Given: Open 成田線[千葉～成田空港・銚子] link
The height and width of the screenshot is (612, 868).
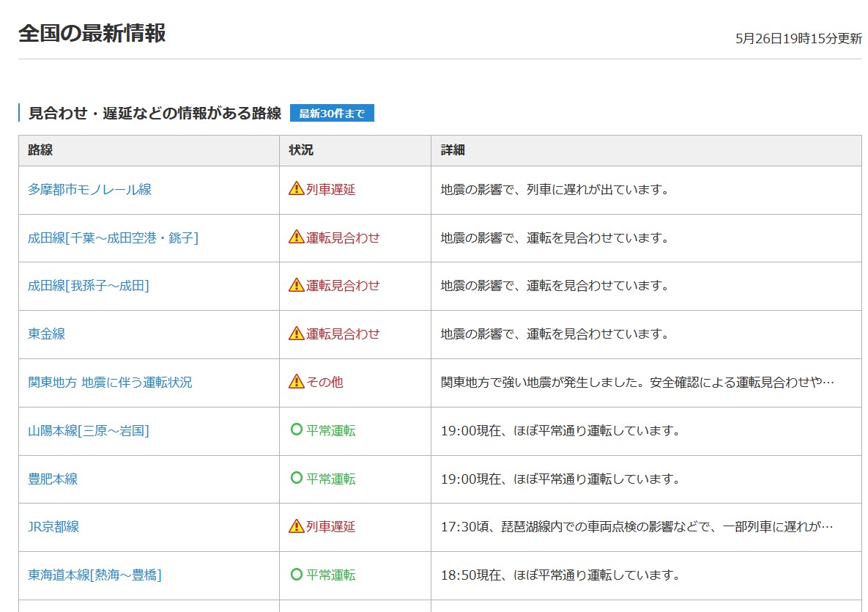Looking at the screenshot, I should tap(113, 237).
